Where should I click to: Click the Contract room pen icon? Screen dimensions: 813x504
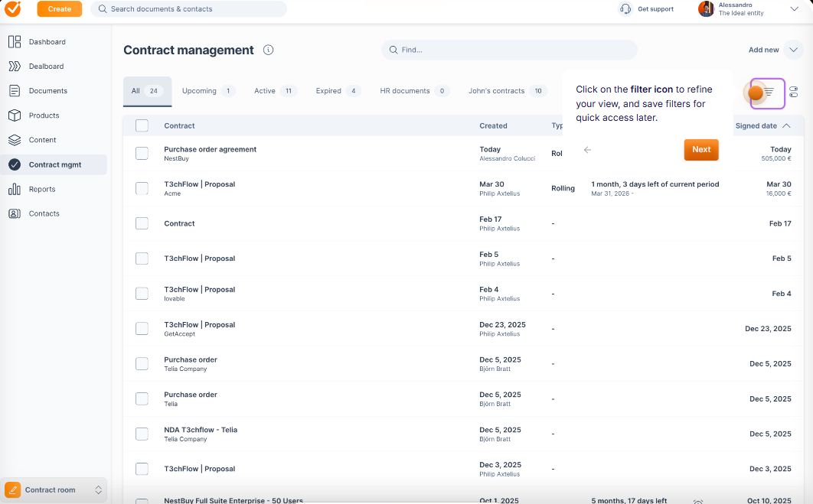coord(12,489)
